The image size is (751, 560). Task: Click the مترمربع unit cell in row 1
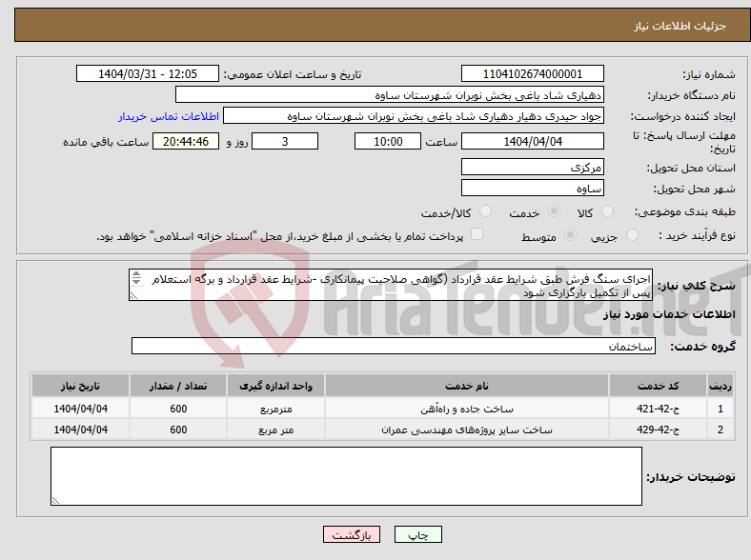point(275,409)
